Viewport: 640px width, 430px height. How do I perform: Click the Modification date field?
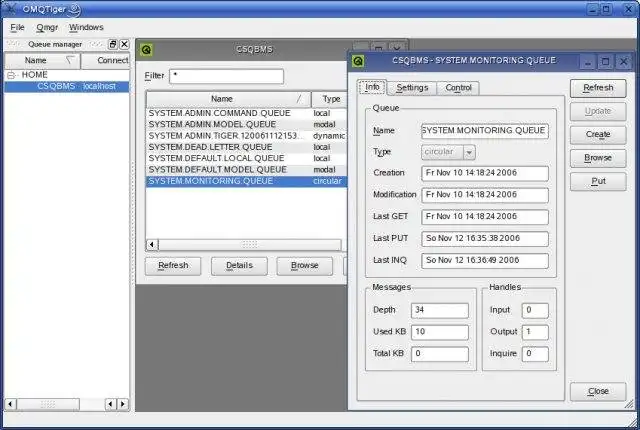[x=484, y=195]
